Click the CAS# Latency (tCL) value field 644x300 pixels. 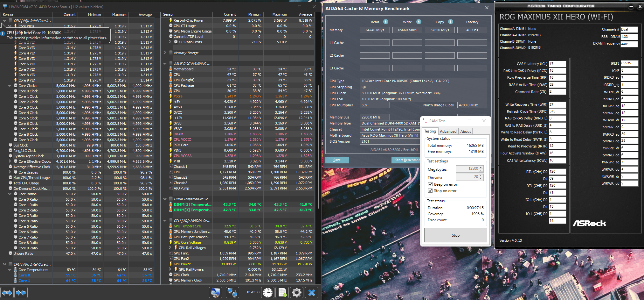pyautogui.click(x=557, y=64)
